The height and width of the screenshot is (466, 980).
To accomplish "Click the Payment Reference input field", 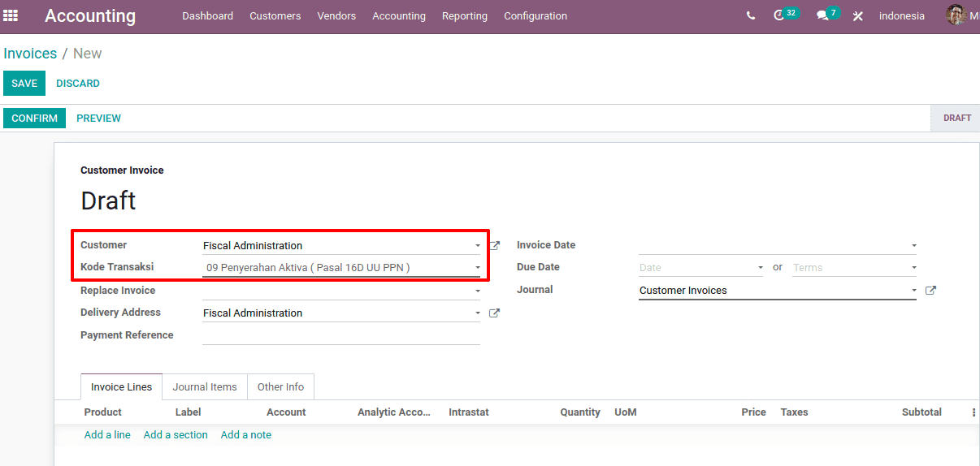I will [x=340, y=335].
